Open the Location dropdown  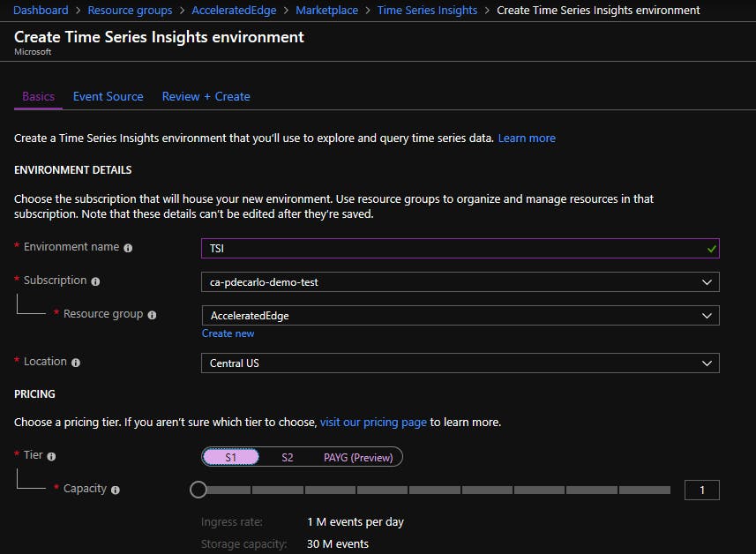tap(460, 363)
